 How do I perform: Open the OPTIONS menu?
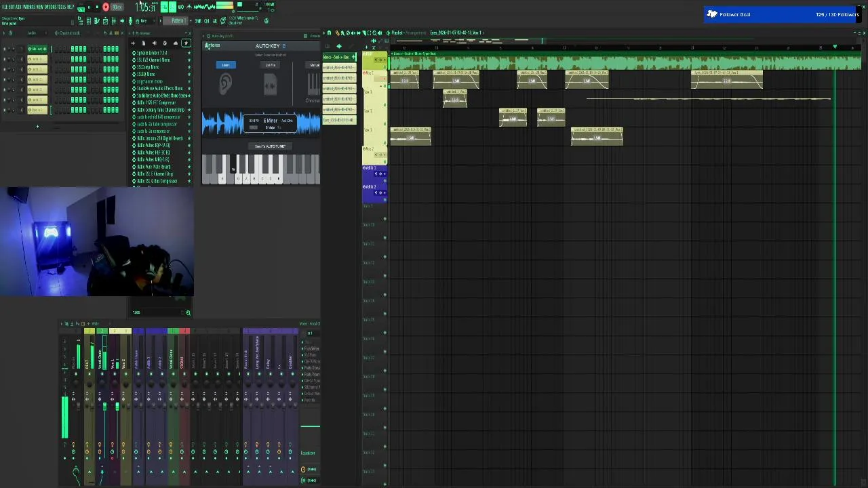click(x=50, y=7)
